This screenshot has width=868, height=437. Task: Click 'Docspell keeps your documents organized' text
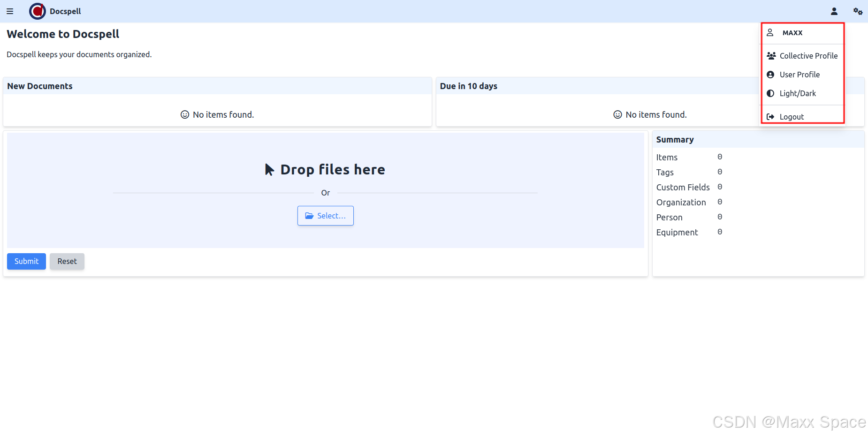click(x=79, y=54)
